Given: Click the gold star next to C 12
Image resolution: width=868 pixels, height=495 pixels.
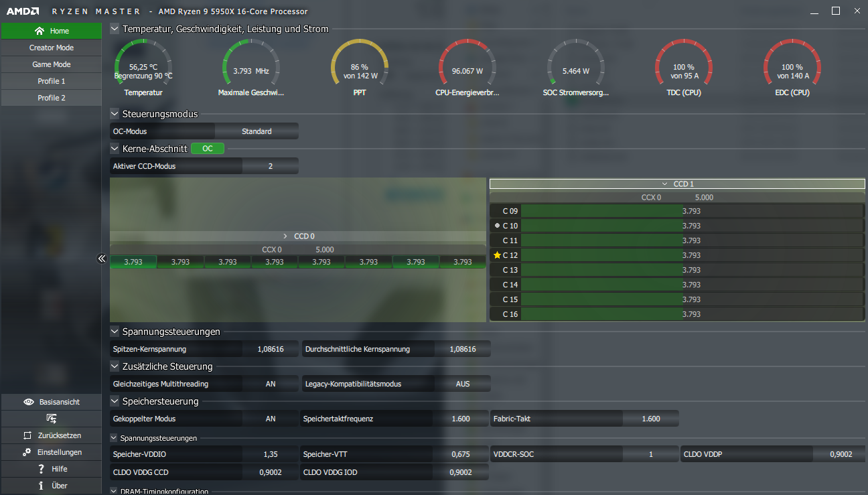Looking at the screenshot, I should 497,255.
